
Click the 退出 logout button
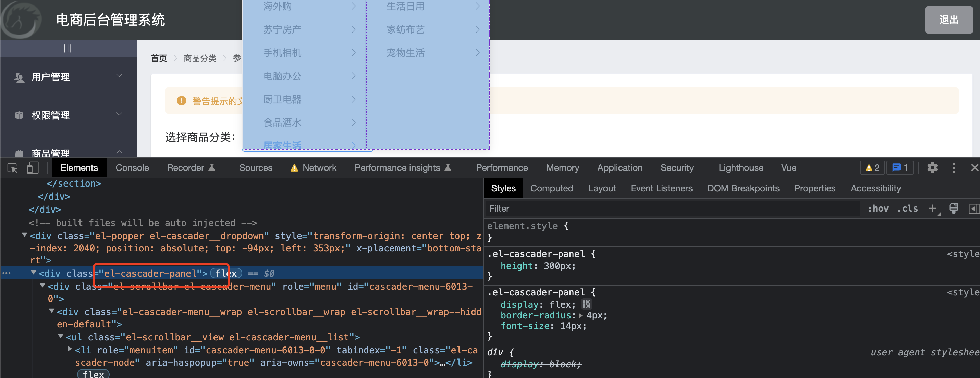[x=948, y=20]
